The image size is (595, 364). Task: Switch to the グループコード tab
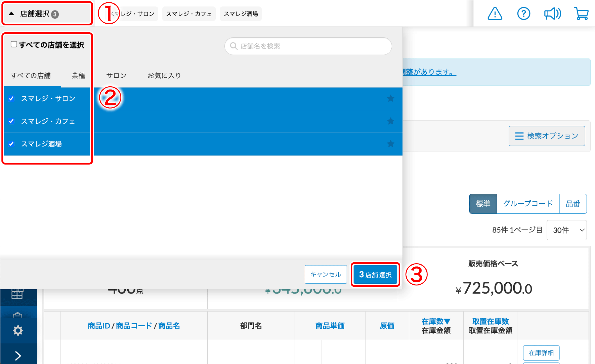(x=528, y=204)
